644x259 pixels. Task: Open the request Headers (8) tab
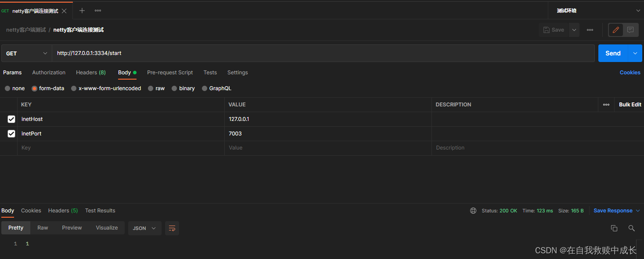(x=91, y=73)
